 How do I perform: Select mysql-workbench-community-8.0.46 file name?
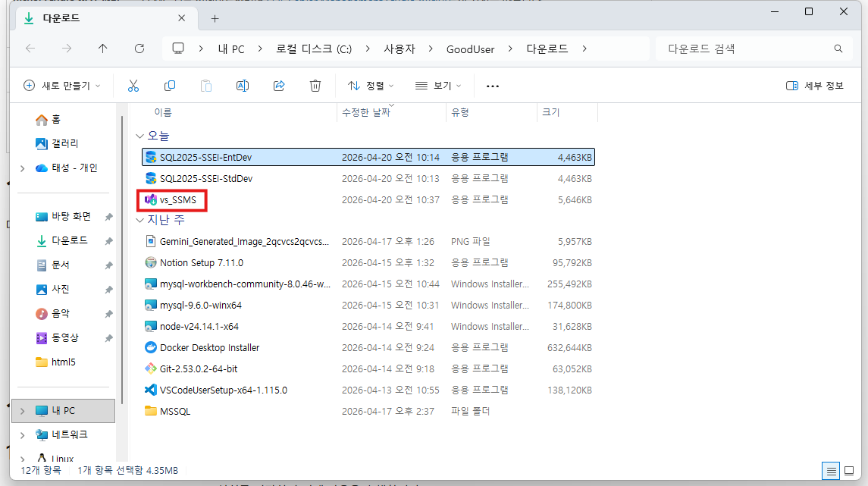click(245, 284)
